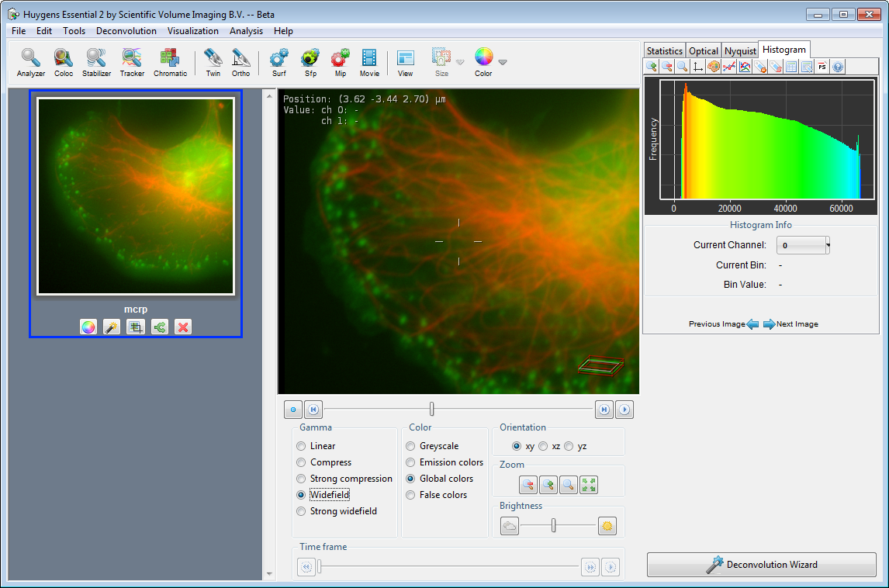
Task: Open the Deconvolution menu
Action: pyautogui.click(x=126, y=31)
